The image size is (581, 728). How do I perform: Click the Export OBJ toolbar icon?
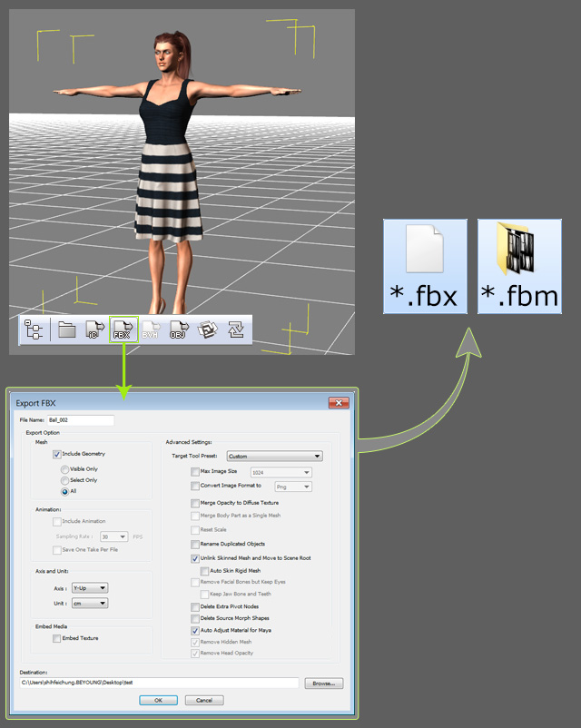[x=179, y=330]
